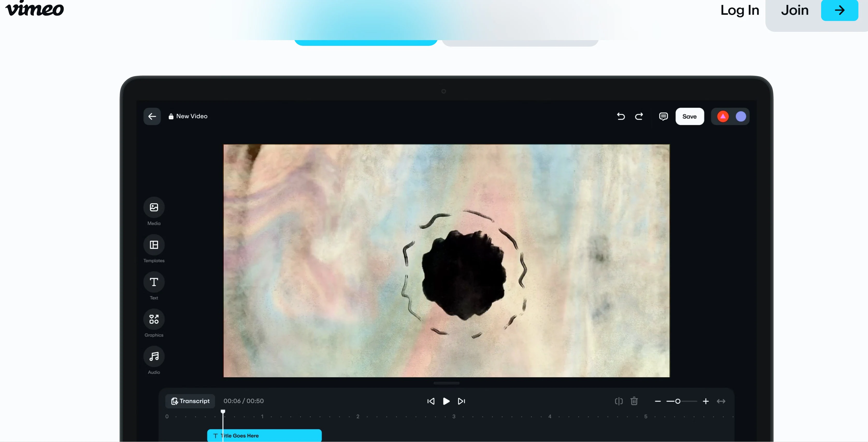Click the split clip icon
868x442 pixels.
[618, 401]
